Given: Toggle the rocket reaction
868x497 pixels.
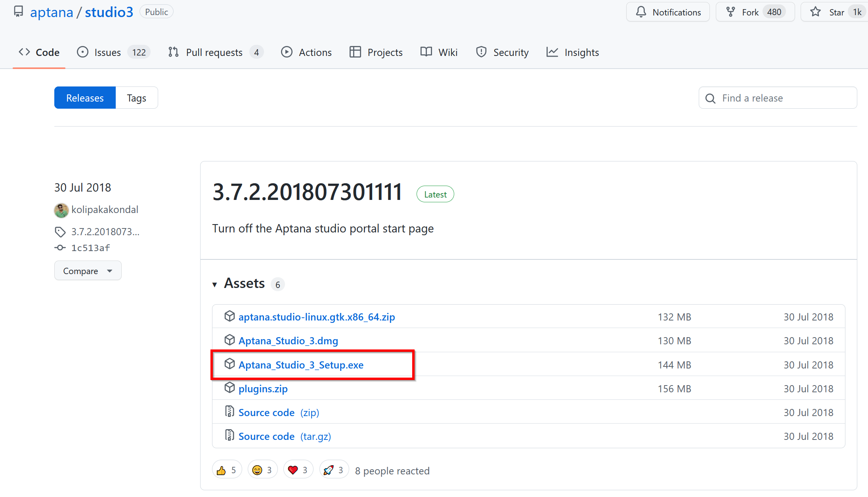Looking at the screenshot, I should point(334,470).
